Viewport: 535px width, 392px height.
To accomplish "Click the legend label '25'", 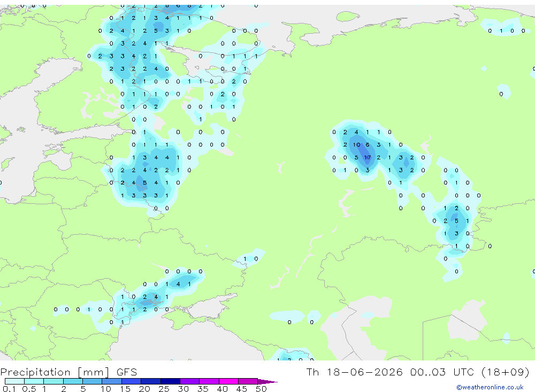I will [x=164, y=389].
